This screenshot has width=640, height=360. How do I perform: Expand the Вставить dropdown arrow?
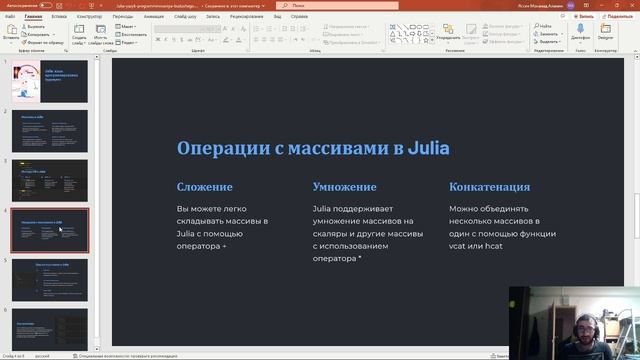(11, 42)
